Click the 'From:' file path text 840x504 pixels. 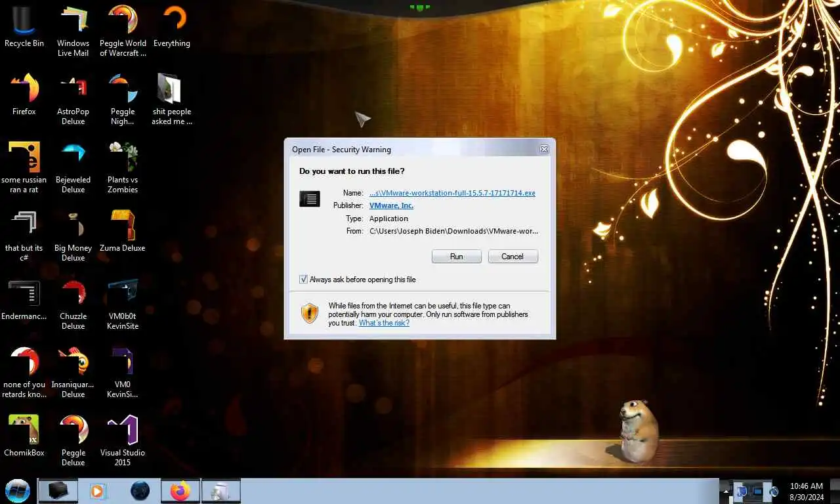click(x=453, y=231)
